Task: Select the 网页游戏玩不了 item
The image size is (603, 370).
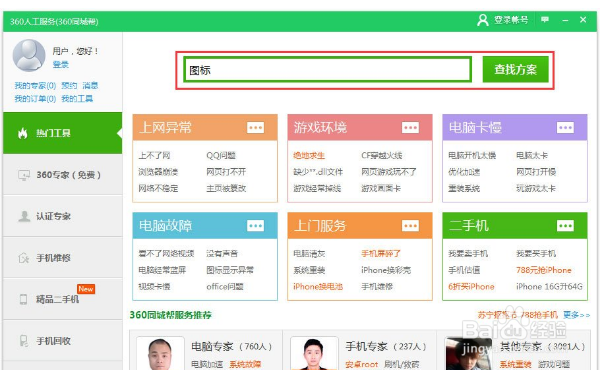Action: click(x=389, y=172)
